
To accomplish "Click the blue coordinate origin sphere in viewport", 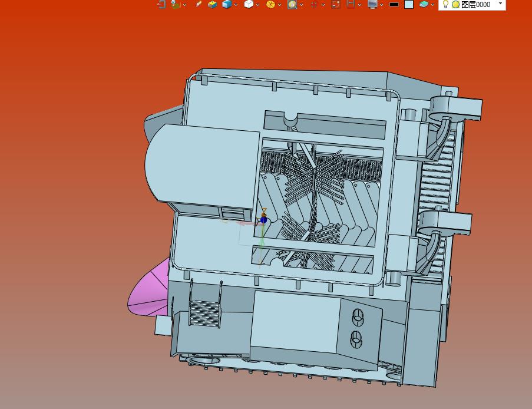I will click(263, 220).
